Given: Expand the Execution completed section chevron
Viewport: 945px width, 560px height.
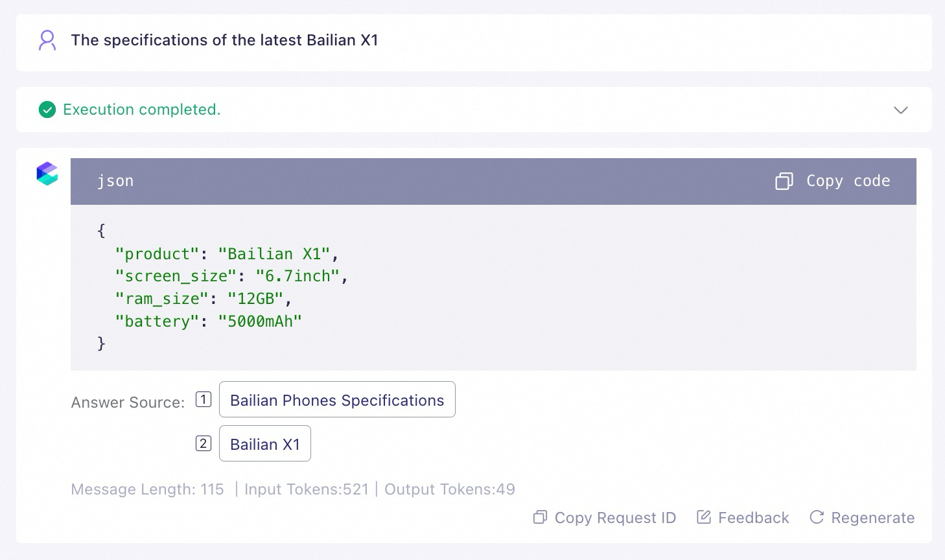Looking at the screenshot, I should (901, 110).
